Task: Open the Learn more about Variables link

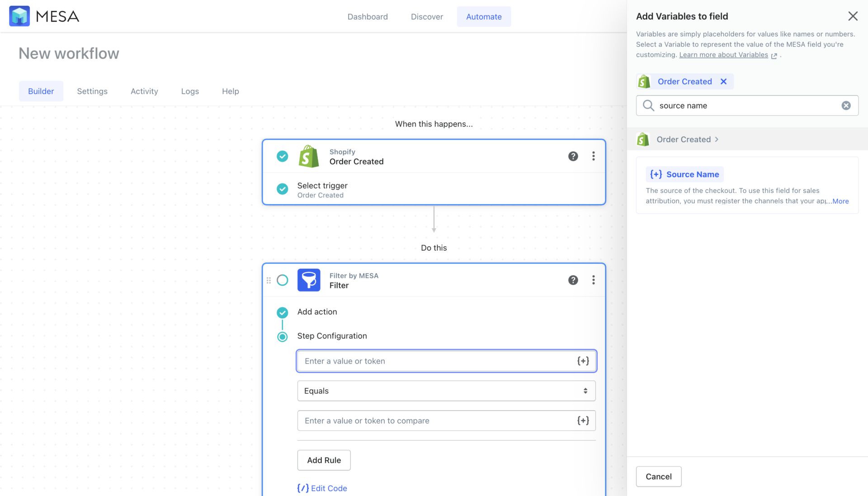Action: click(724, 55)
